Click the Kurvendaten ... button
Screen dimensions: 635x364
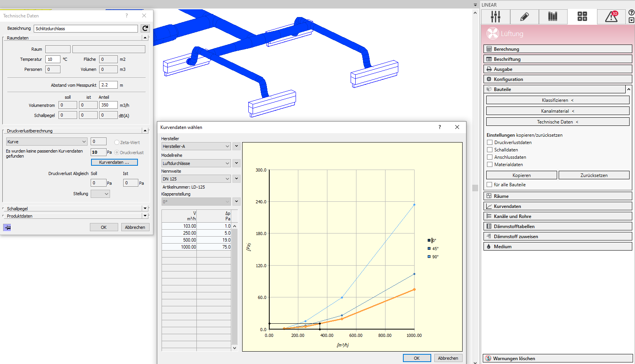pos(114,162)
